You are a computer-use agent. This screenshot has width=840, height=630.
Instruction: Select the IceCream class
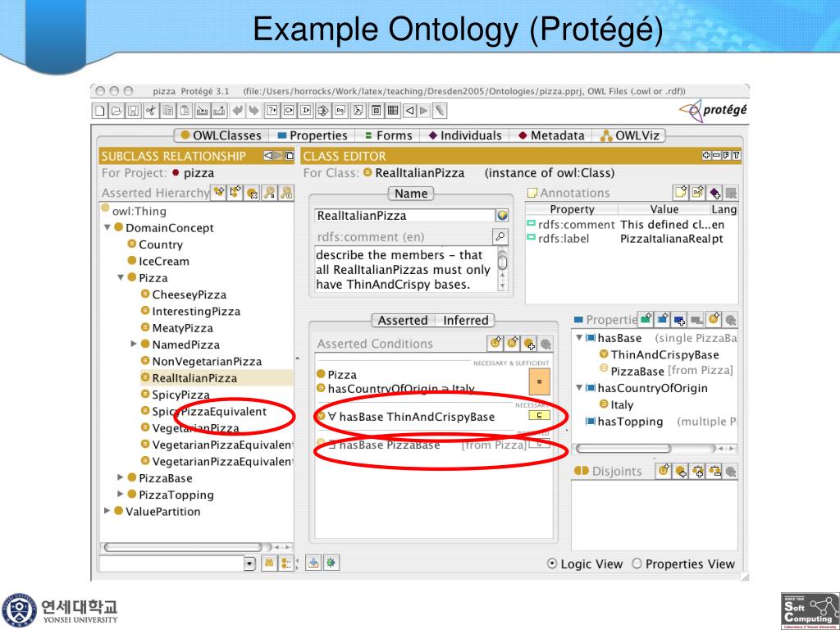point(158,261)
